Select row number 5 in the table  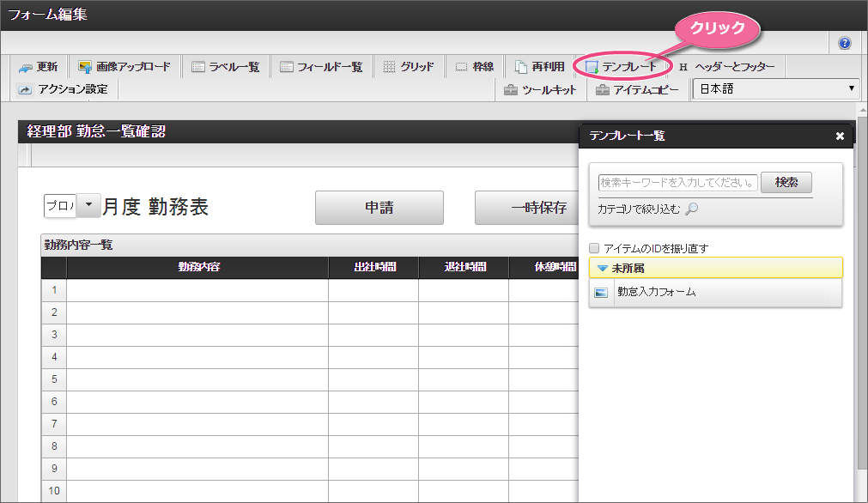54,379
